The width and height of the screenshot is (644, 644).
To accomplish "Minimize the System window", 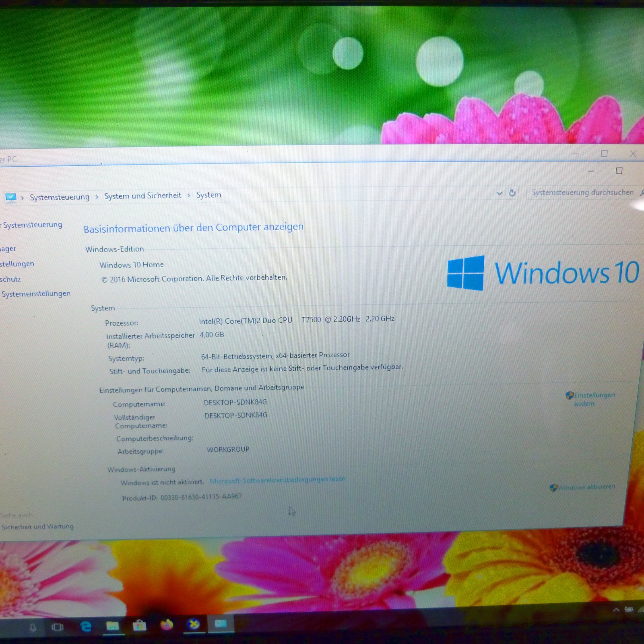I will point(590,171).
